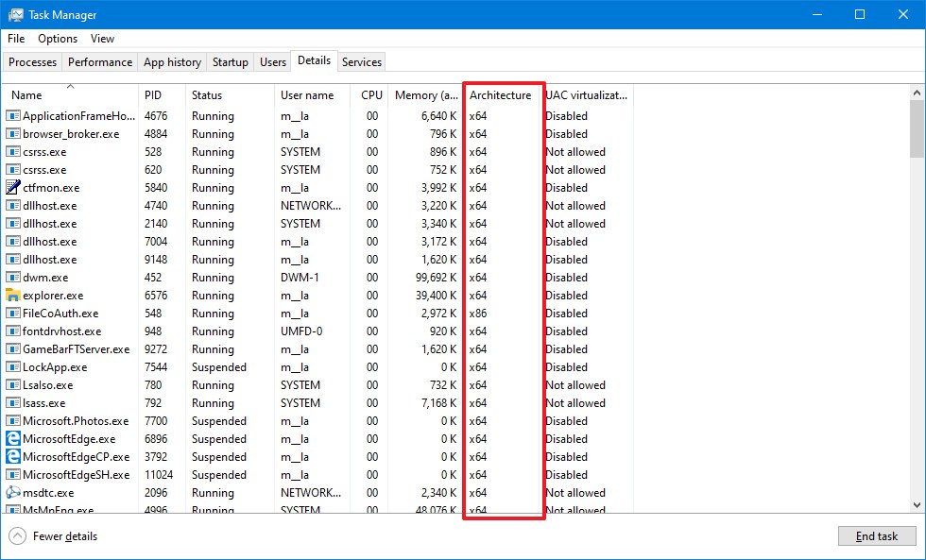Image resolution: width=926 pixels, height=560 pixels.
Task: Click the ctfmon.exe process name
Action: pos(51,188)
